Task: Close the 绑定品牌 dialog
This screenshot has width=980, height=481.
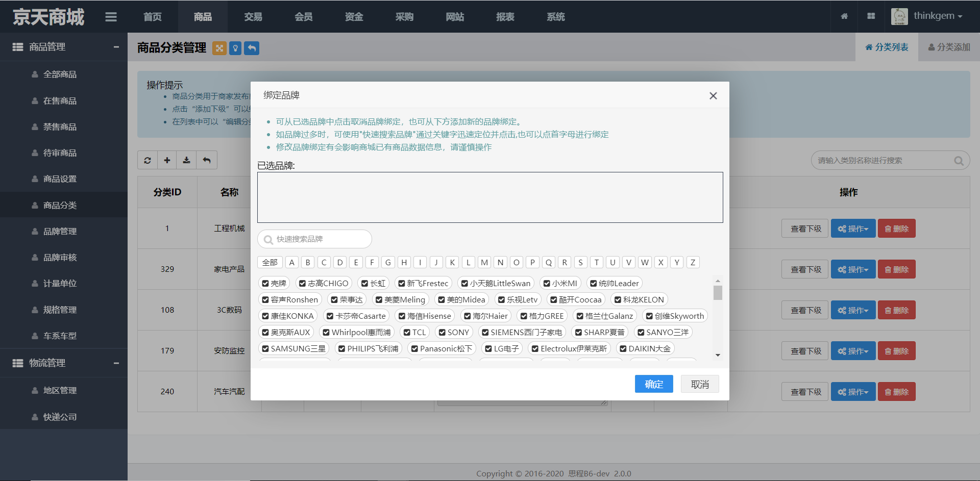Action: point(713,96)
